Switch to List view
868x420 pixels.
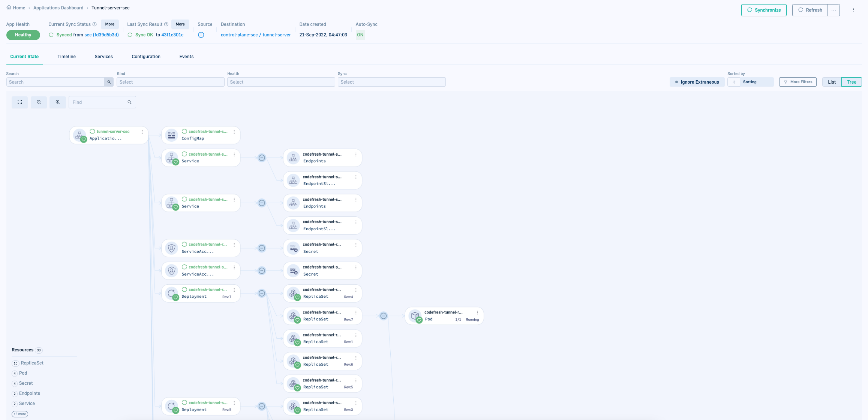click(832, 82)
